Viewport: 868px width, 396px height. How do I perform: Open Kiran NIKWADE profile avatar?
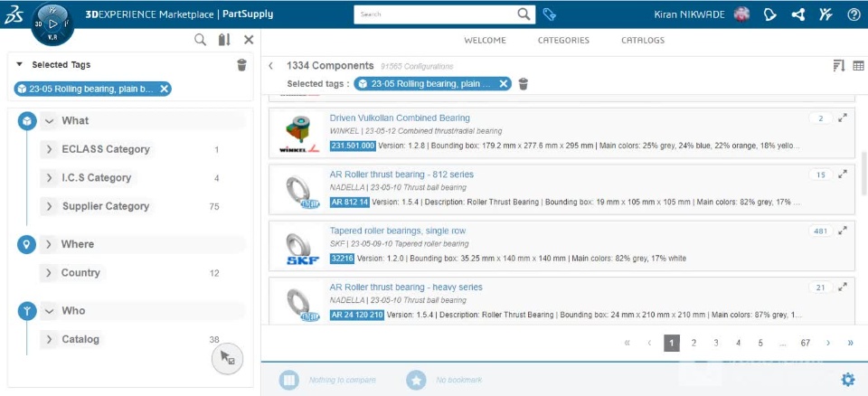tap(741, 15)
